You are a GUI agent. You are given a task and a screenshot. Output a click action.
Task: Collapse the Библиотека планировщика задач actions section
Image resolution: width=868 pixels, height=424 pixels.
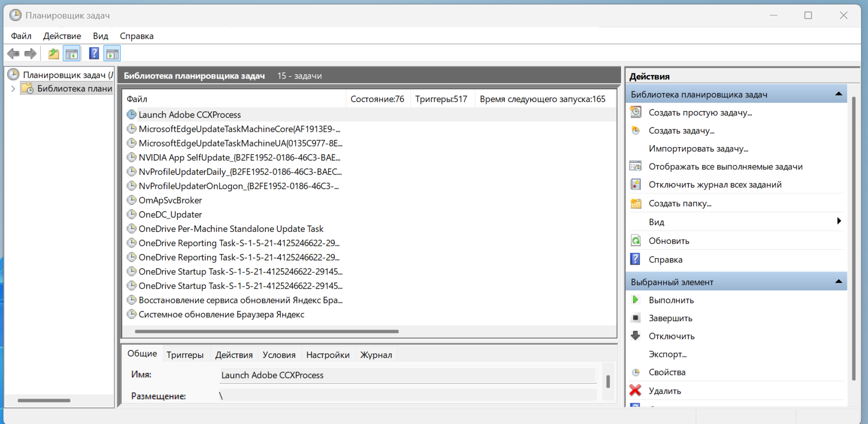click(x=838, y=94)
